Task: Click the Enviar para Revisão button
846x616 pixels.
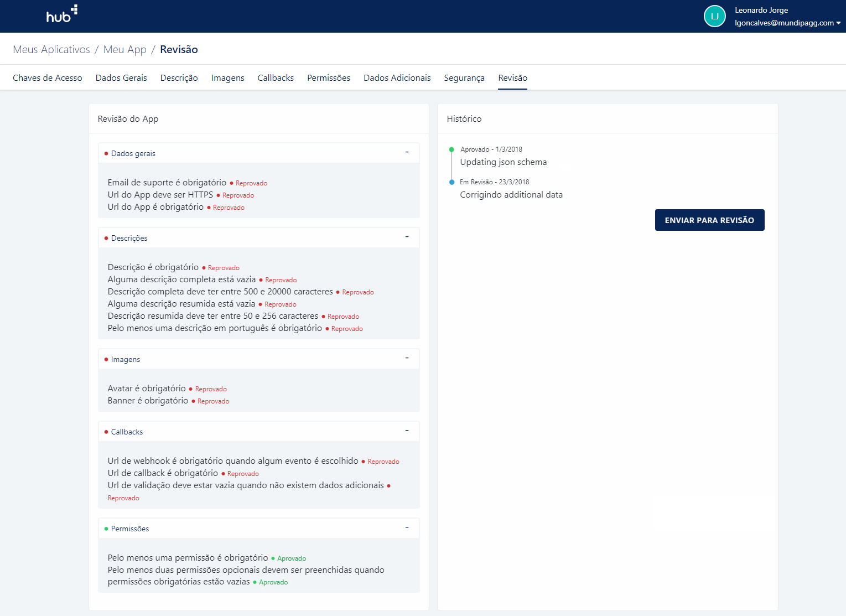Action: pos(709,220)
